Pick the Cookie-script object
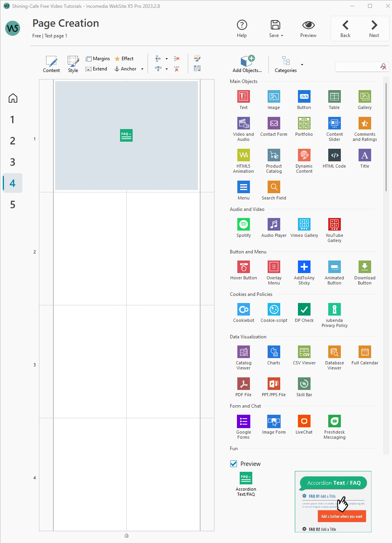This screenshot has width=392, height=543. (x=274, y=309)
